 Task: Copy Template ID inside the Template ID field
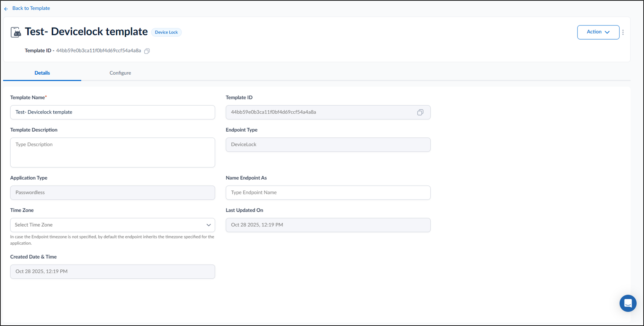(x=420, y=112)
